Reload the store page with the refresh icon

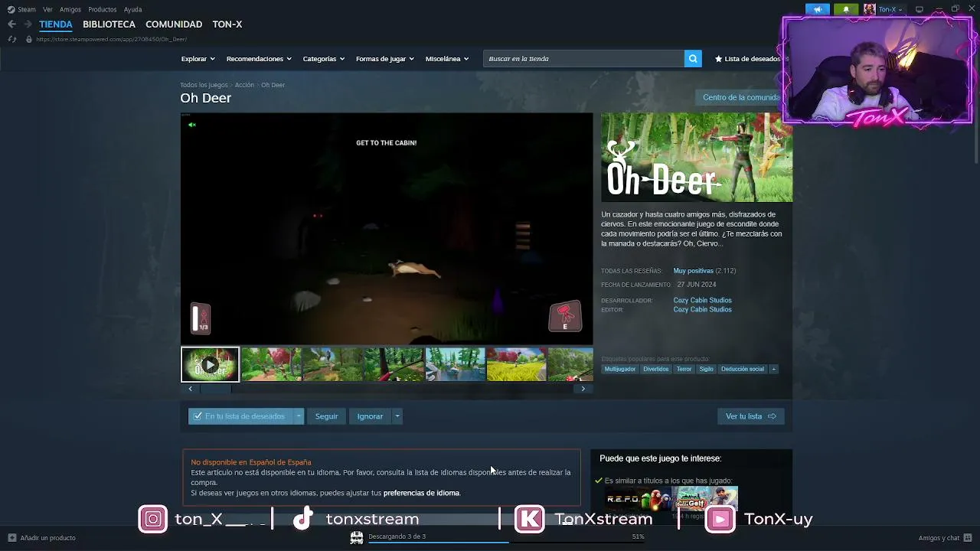tap(11, 39)
